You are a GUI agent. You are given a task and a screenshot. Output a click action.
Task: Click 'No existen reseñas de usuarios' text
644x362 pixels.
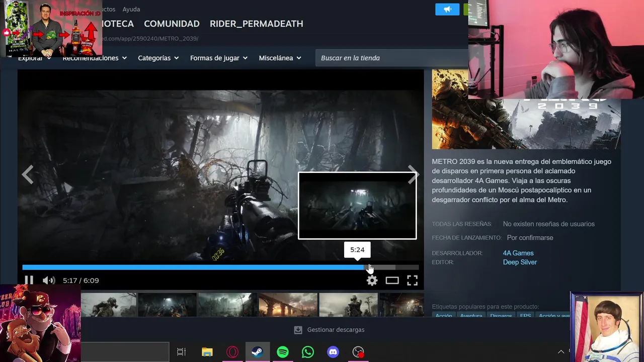549,224
